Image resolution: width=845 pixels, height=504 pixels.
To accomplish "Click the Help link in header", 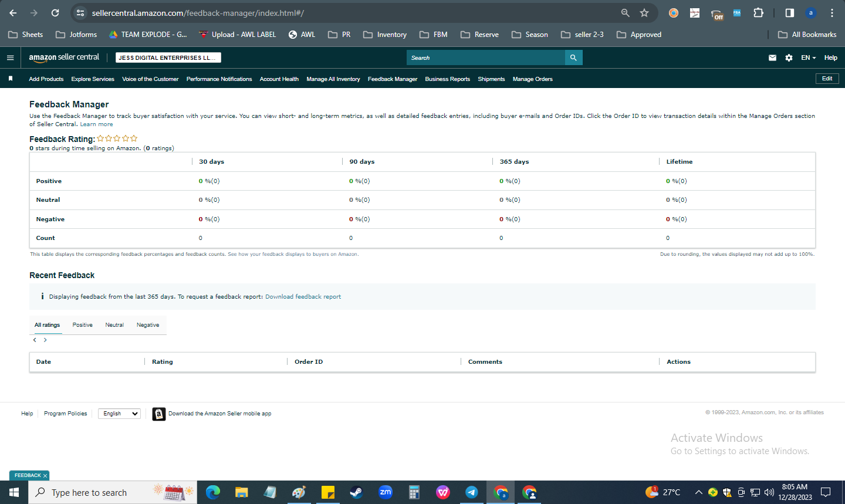I will pos(830,57).
